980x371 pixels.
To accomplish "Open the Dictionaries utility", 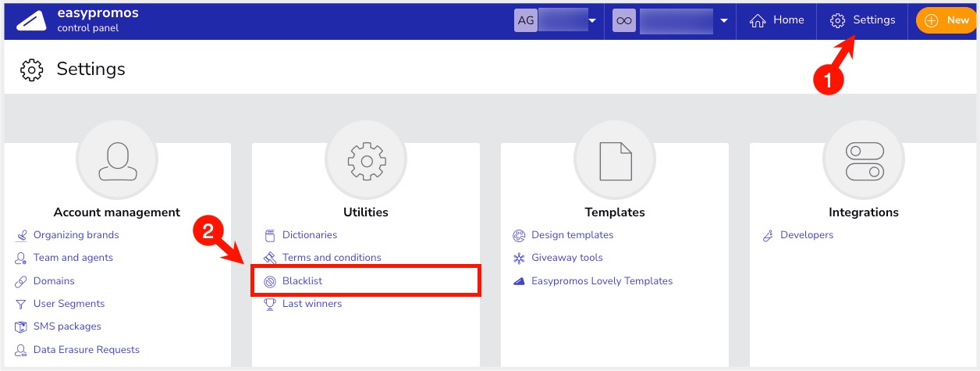I will [309, 235].
